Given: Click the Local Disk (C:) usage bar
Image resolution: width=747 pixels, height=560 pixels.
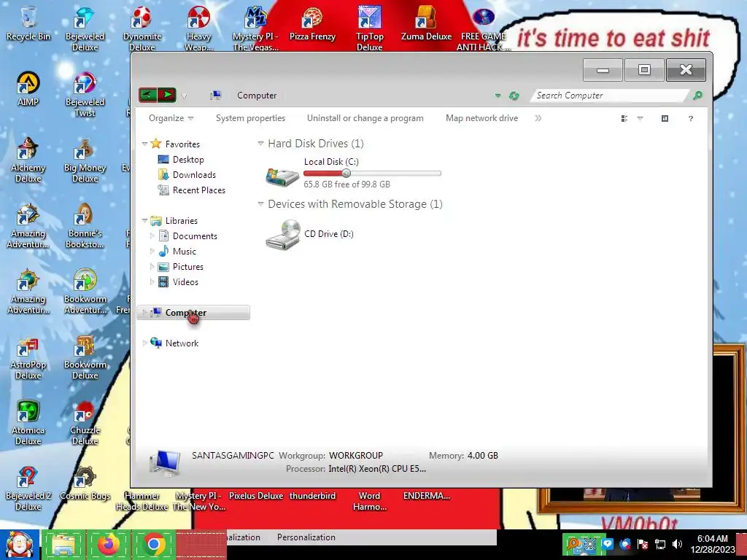Looking at the screenshot, I should pos(372,174).
